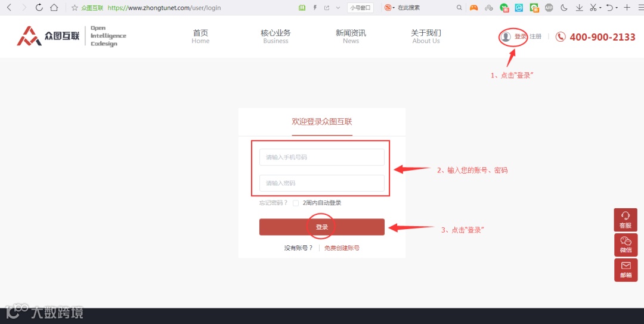
Task: Expand the undo closed tabs dropdown arrow
Action: click(x=617, y=8)
